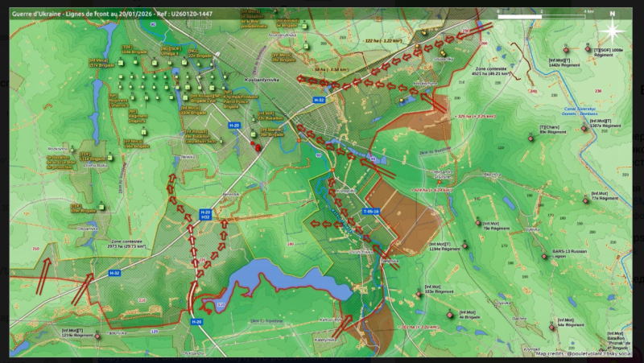Click the Canal Siverskyi Donets Donbass label
This screenshot has height=363, width=644.
[580, 111]
